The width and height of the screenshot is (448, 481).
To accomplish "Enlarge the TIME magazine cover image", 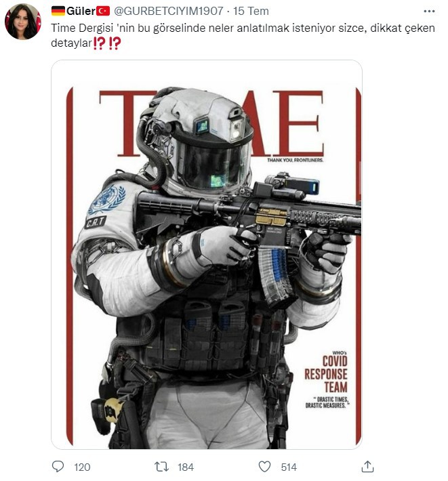I will (207, 254).
